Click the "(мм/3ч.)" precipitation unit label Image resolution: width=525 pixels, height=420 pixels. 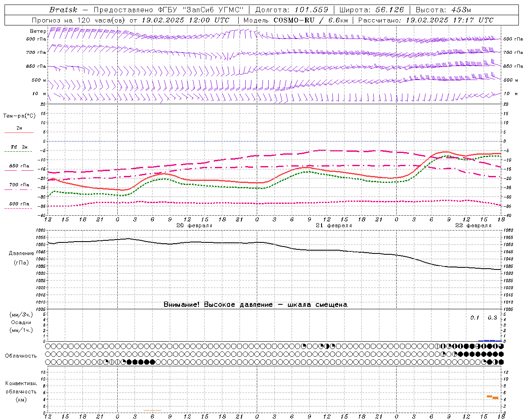(21, 315)
